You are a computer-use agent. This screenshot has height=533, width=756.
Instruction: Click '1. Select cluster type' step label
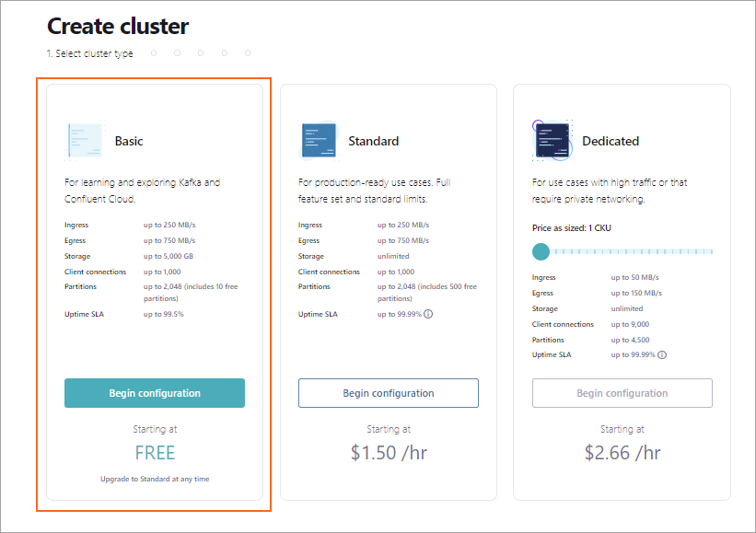(x=89, y=53)
